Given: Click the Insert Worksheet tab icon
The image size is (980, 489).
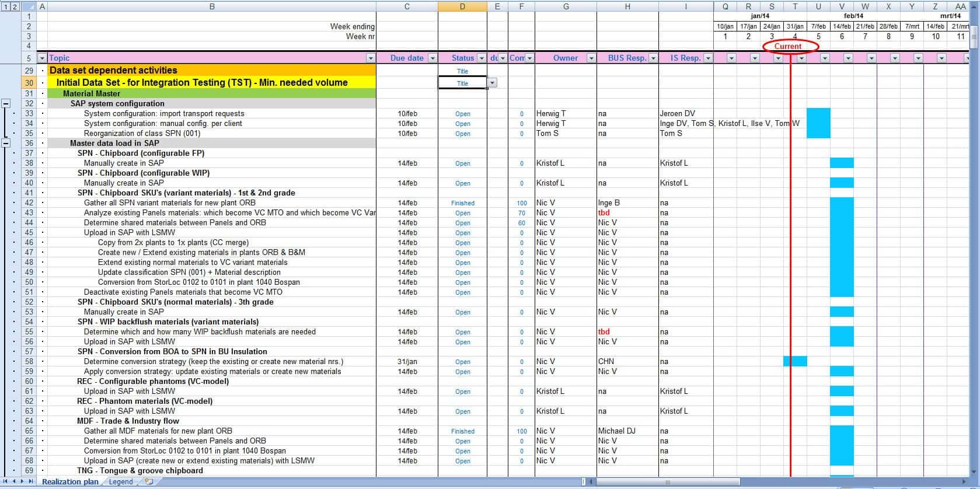Looking at the screenshot, I should 149,482.
